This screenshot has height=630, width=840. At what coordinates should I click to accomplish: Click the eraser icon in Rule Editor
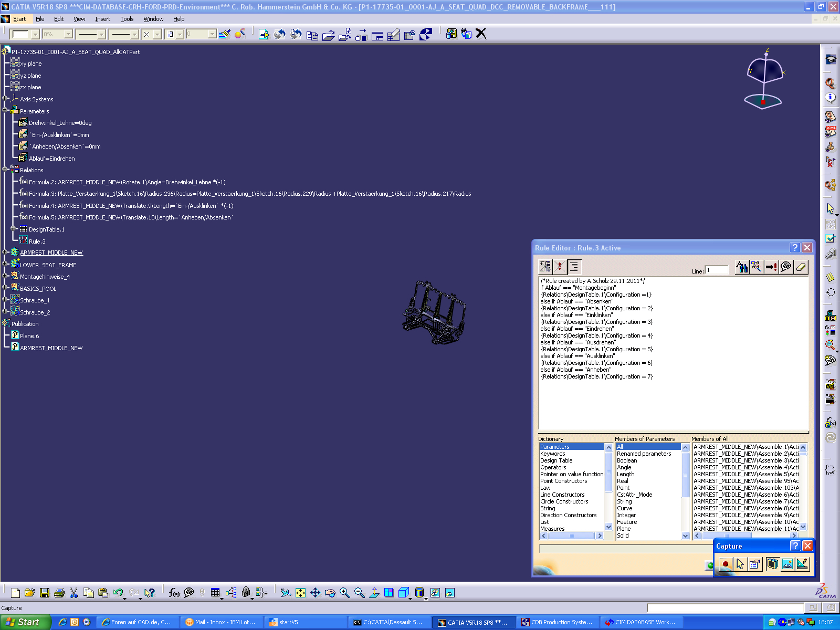click(801, 267)
